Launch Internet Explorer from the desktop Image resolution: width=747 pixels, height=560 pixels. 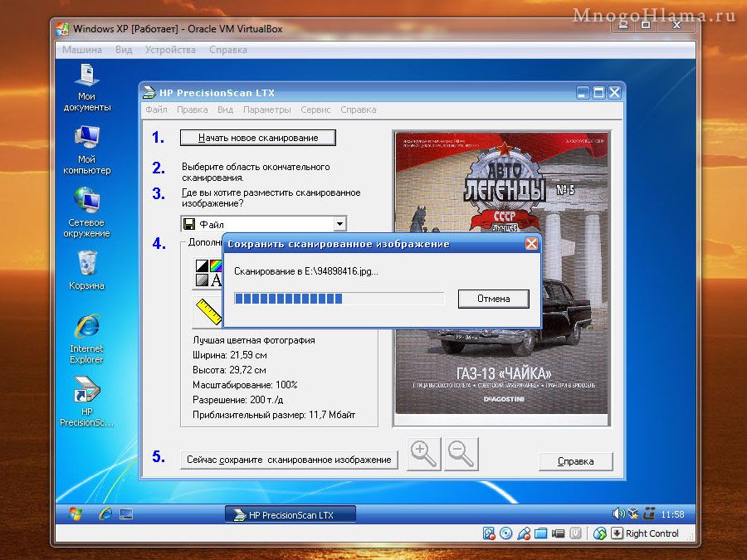coord(86,338)
